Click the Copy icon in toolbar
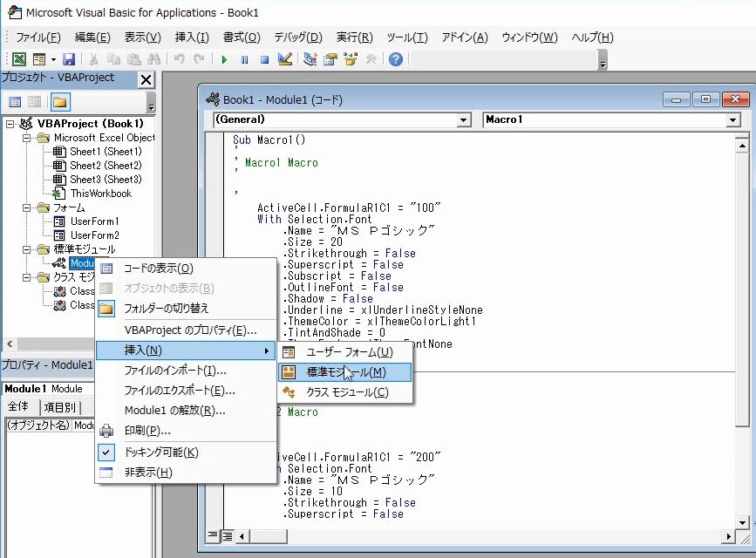Viewport: 756px width, 558px height. (113, 59)
